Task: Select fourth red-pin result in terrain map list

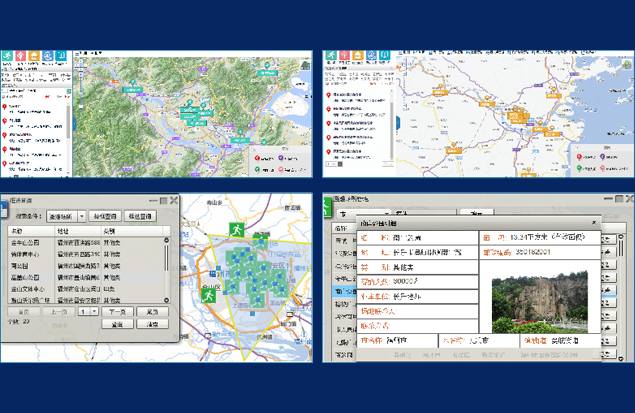Action: (34, 151)
